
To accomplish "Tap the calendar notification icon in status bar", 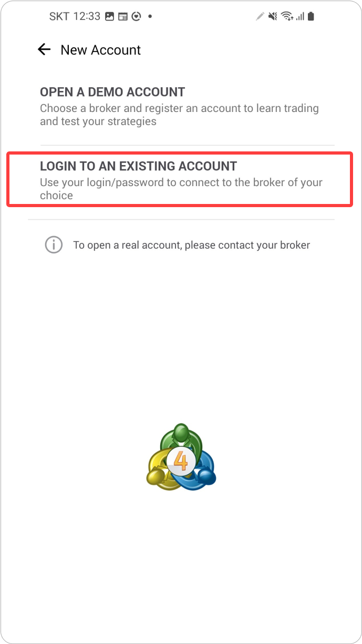I will tap(123, 17).
